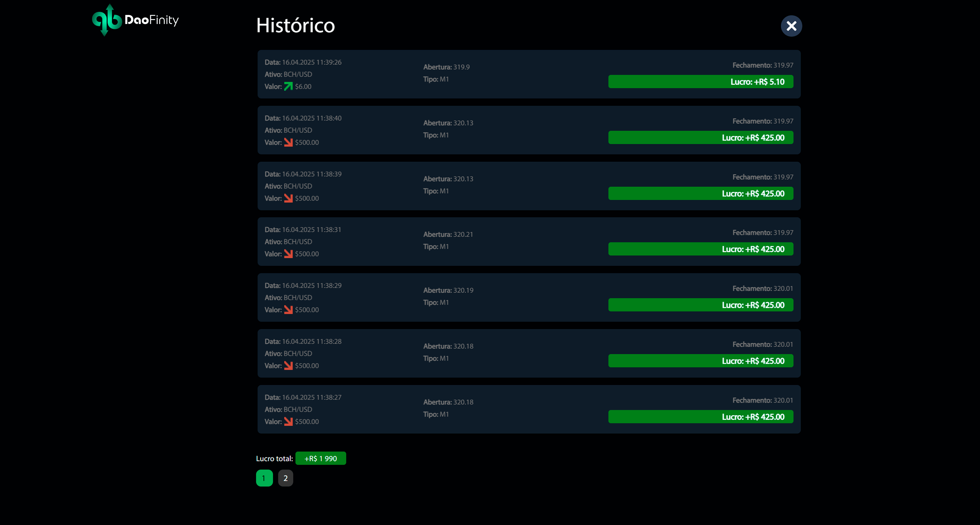Click the date 16.04.2025 11:38:40

(x=312, y=118)
